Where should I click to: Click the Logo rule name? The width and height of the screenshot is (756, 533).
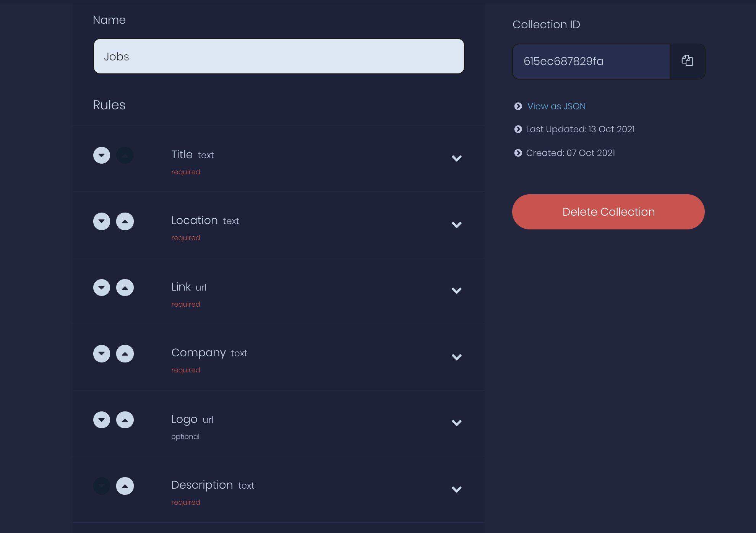[x=184, y=419]
